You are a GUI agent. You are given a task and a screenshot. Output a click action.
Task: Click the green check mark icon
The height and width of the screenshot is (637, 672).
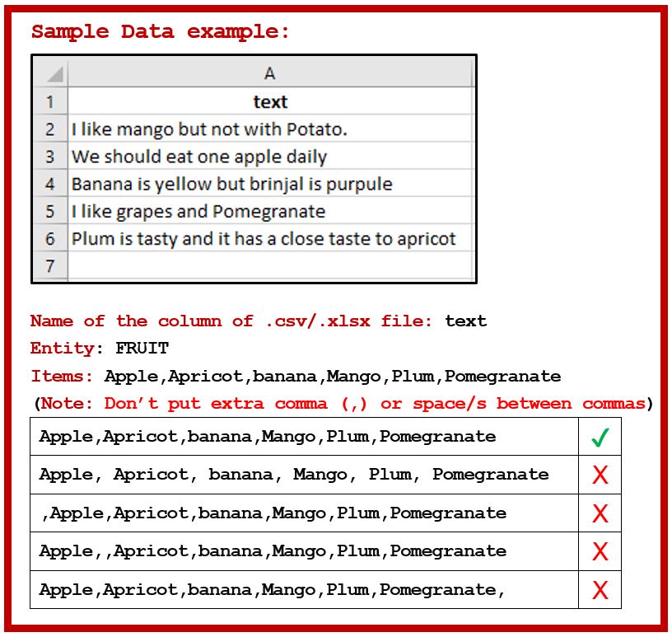pos(600,438)
